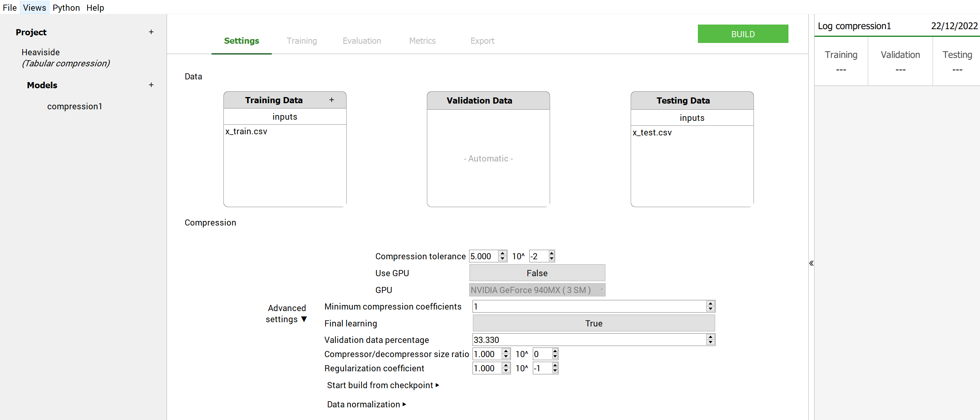Click the Validation column in log panel
980x420 pixels.
900,61
